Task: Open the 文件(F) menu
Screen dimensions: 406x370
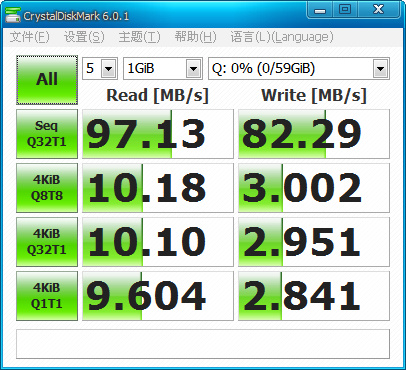Action: (x=29, y=37)
